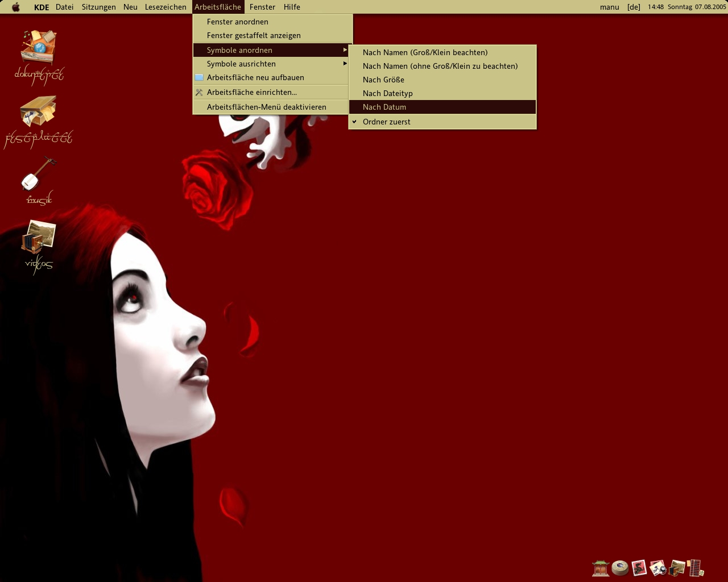The width and height of the screenshot is (728, 582).
Task: Sort by Nach Namen (Groß/Klein beachten)
Action: [x=442, y=52]
